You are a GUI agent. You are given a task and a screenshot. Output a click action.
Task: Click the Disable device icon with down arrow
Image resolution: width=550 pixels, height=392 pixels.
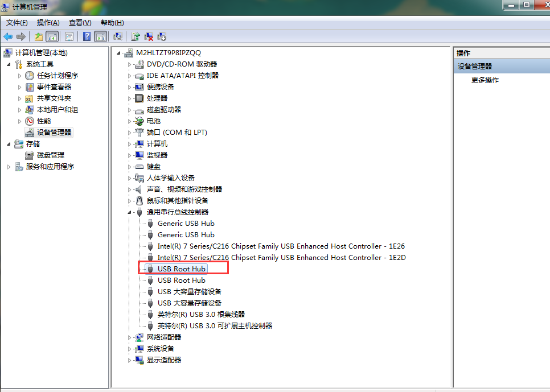[162, 36]
